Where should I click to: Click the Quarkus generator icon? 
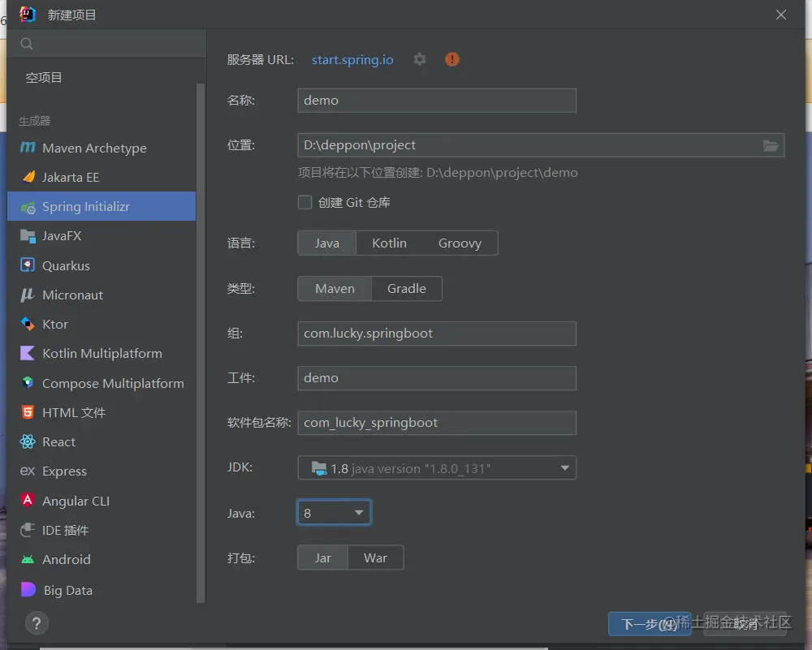click(28, 265)
